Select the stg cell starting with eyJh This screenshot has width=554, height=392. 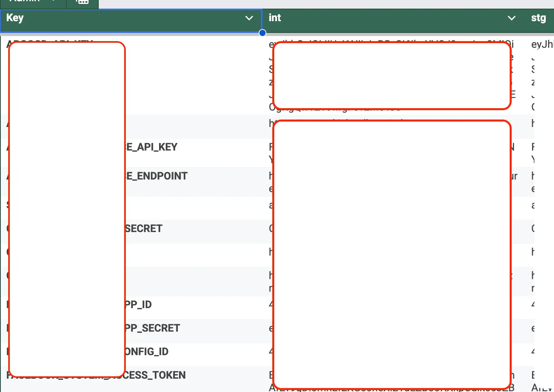[542, 45]
